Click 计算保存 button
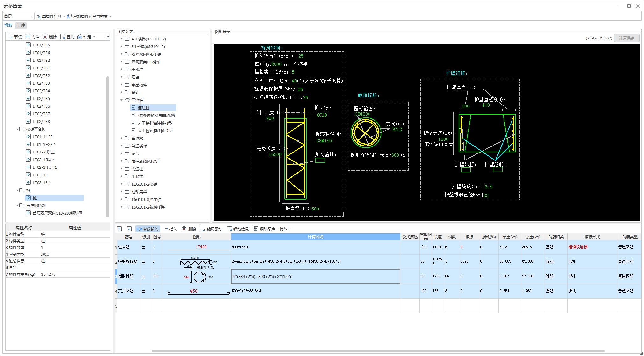The image size is (644, 356). click(x=626, y=38)
